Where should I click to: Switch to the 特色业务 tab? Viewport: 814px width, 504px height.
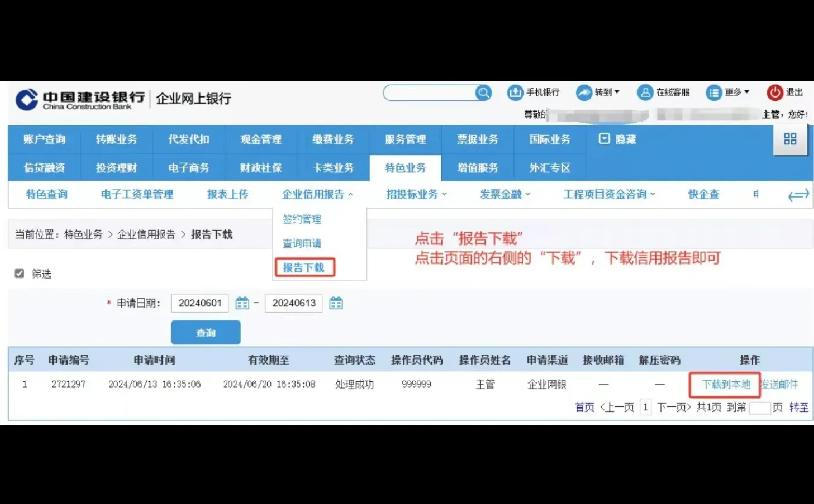click(405, 167)
